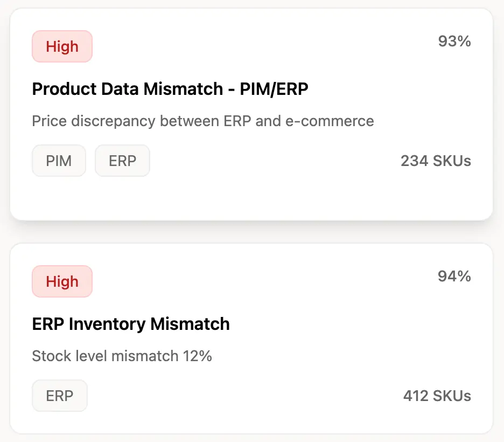Select the ERP tag on the Inventory Mismatch card
This screenshot has height=442, width=504.
[x=59, y=396]
